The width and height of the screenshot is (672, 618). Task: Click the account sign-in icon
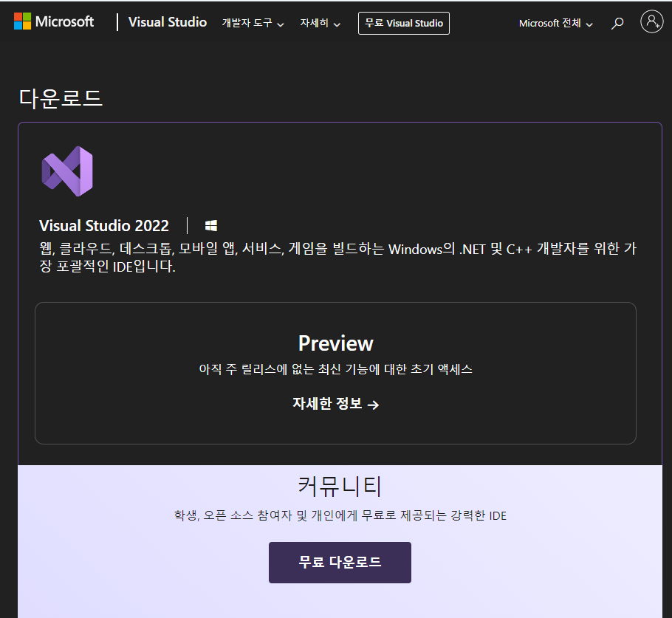(x=651, y=21)
